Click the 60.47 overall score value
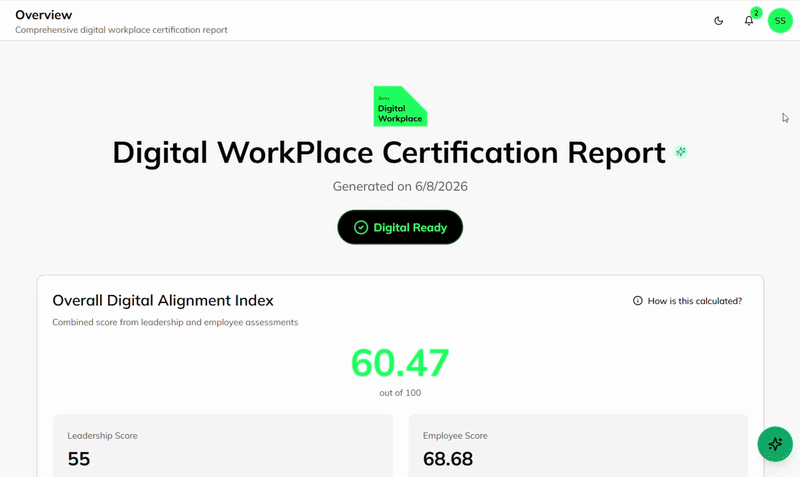The height and width of the screenshot is (477, 800). click(400, 363)
